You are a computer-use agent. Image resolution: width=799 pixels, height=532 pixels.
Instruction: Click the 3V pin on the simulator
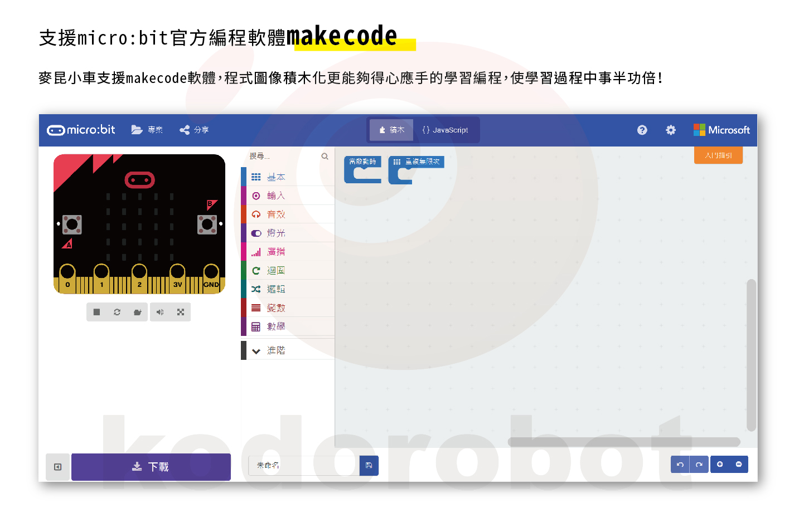177,278
